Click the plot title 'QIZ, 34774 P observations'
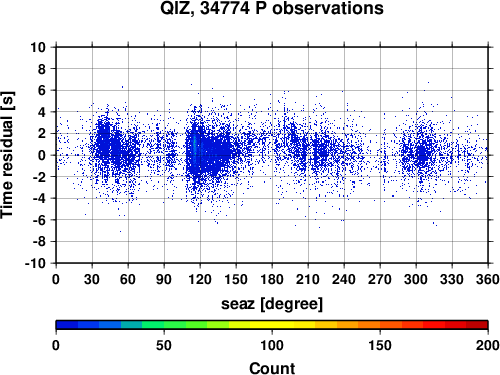The width and height of the screenshot is (500, 375). [272, 8]
